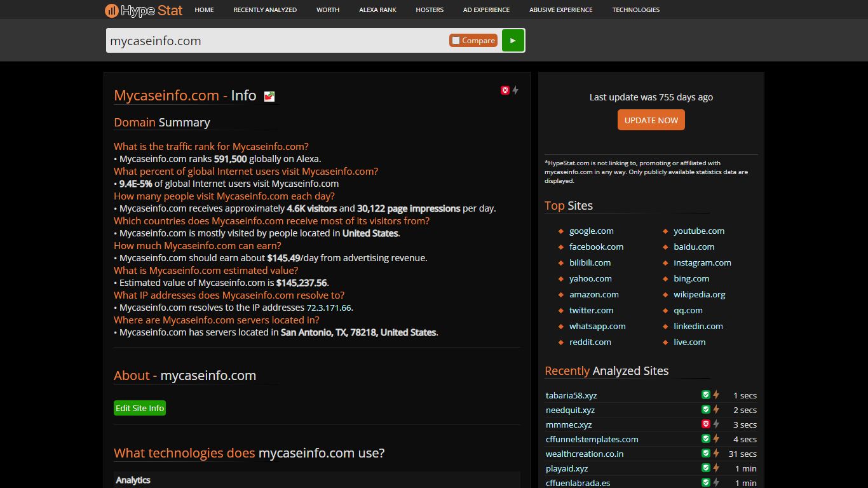This screenshot has width=868, height=488.
Task: Click the green arrow search button
Action: point(512,40)
